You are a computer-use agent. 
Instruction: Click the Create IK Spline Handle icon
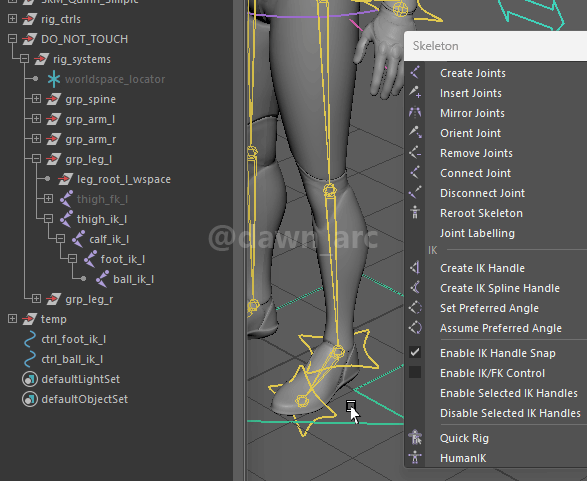[415, 287]
